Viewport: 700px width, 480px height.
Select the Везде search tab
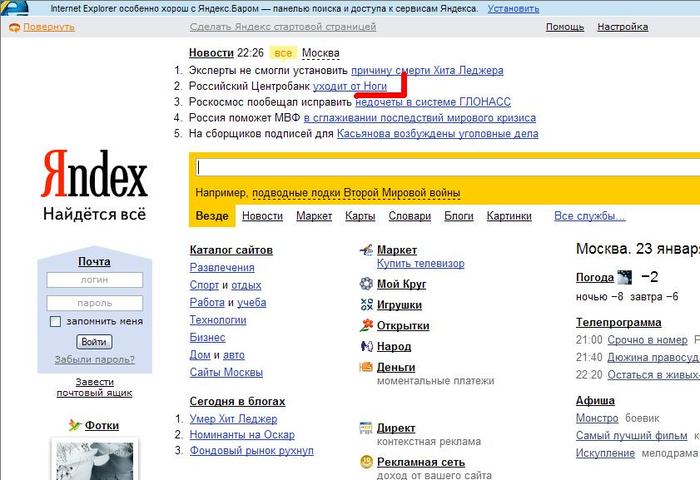[x=212, y=216]
